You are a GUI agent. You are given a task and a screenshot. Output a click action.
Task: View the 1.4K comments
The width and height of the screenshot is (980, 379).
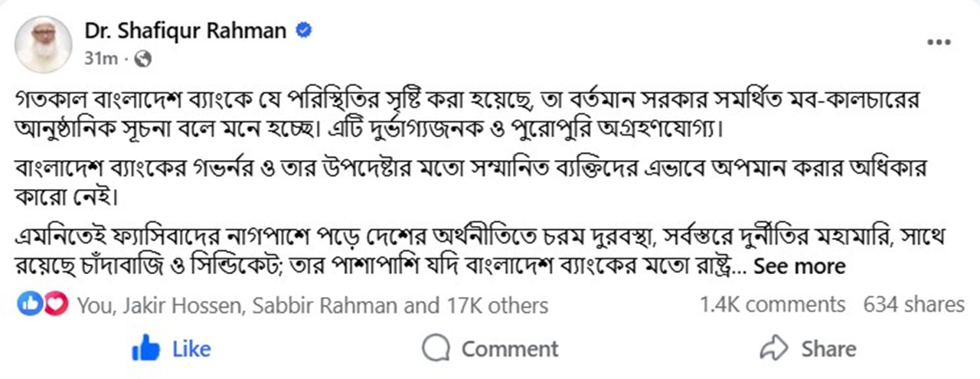772,305
